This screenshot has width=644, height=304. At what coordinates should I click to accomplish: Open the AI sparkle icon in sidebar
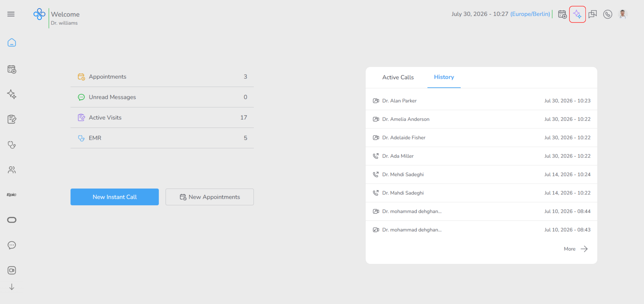[x=11, y=94]
